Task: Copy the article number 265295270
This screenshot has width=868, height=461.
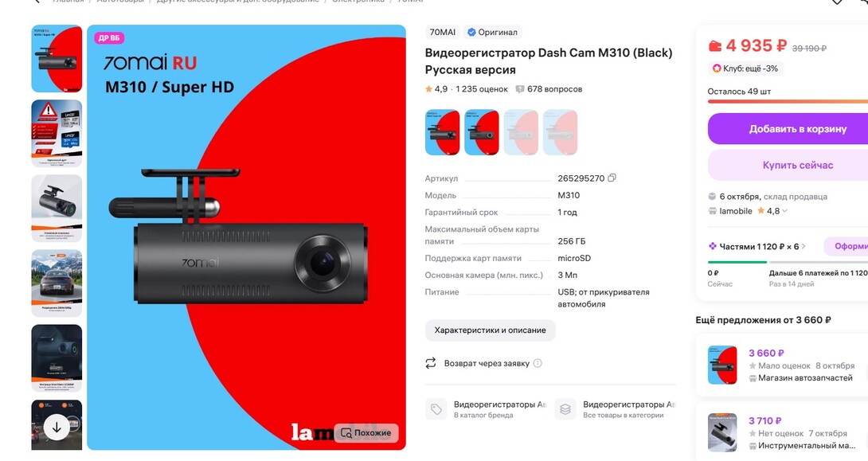Action: [612, 178]
